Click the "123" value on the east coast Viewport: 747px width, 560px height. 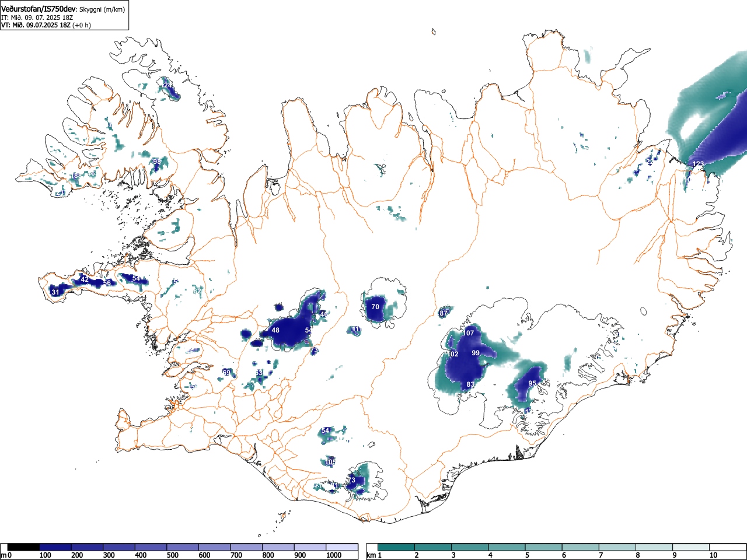(x=698, y=164)
